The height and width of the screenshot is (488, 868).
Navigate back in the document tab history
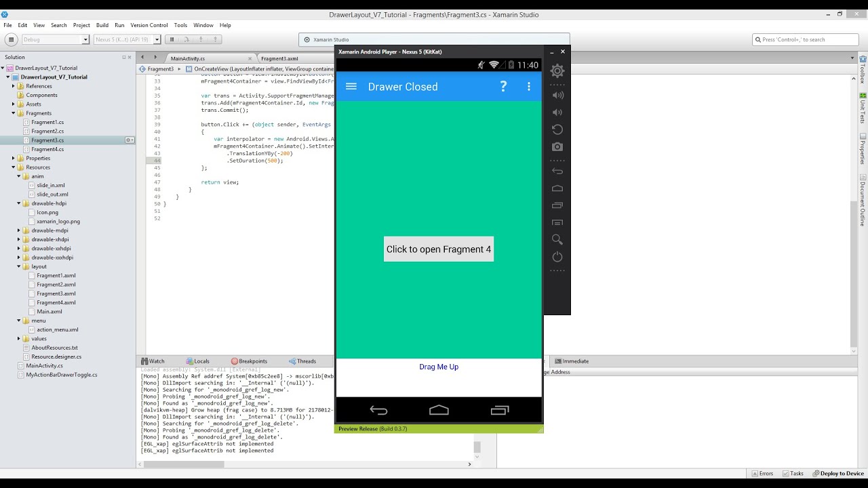[143, 58]
